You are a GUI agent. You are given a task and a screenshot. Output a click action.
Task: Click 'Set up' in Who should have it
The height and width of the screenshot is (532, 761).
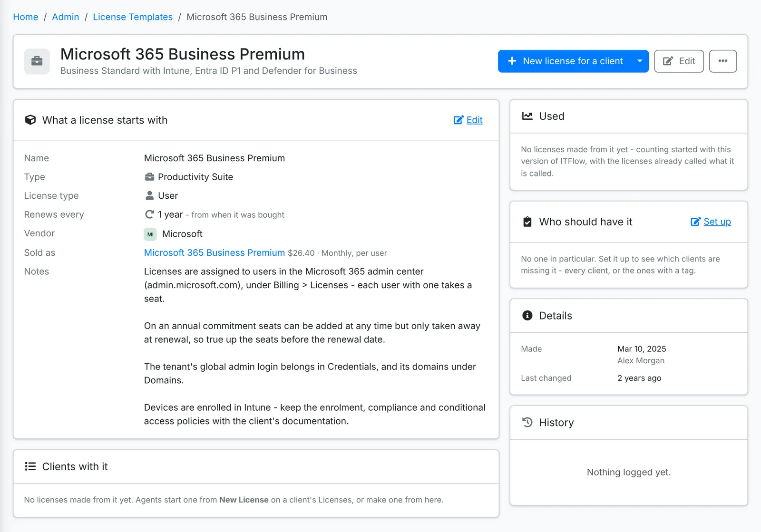pos(711,222)
